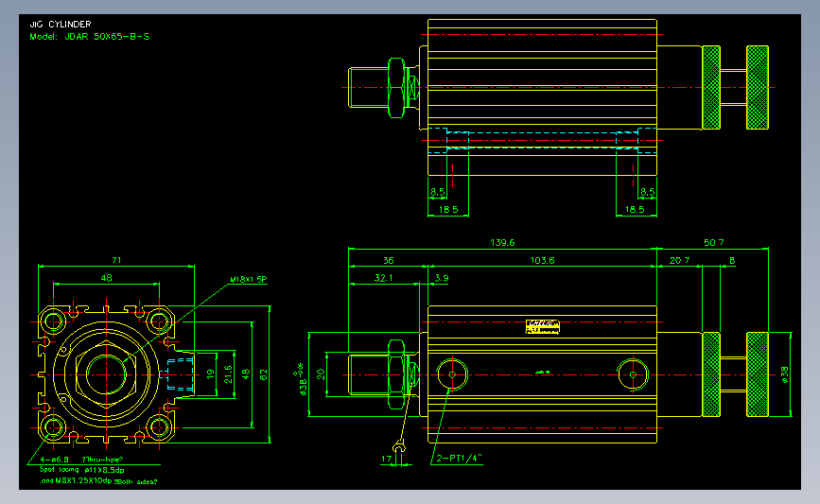The width and height of the screenshot is (820, 504).
Task: Click the M18X1.5P thread callout
Action: [x=249, y=279]
